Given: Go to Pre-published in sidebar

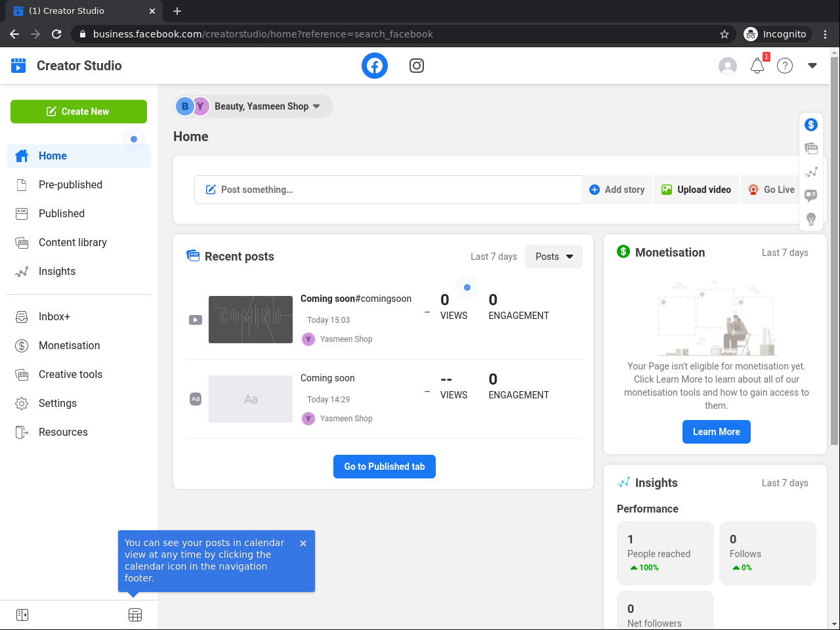Looking at the screenshot, I should [x=79, y=184].
